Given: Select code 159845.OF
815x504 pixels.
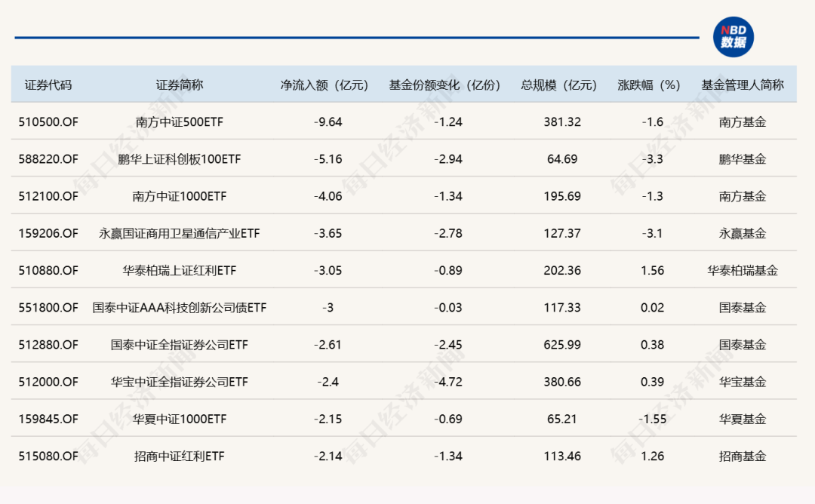Looking at the screenshot, I should tap(48, 419).
